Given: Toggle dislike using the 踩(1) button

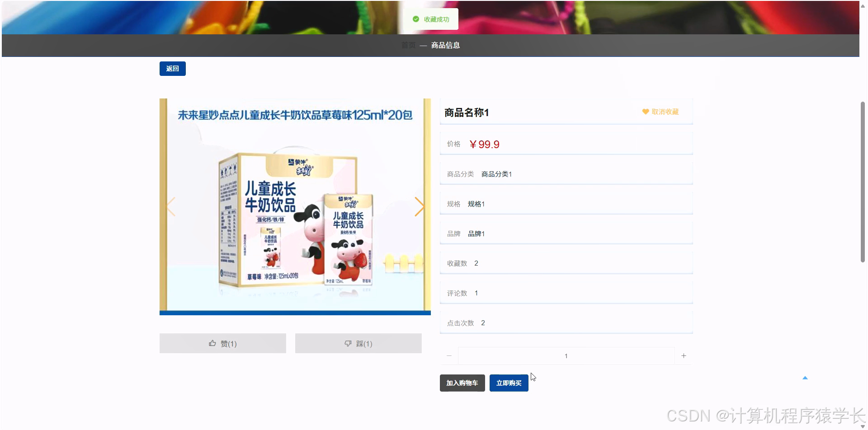Looking at the screenshot, I should point(358,343).
